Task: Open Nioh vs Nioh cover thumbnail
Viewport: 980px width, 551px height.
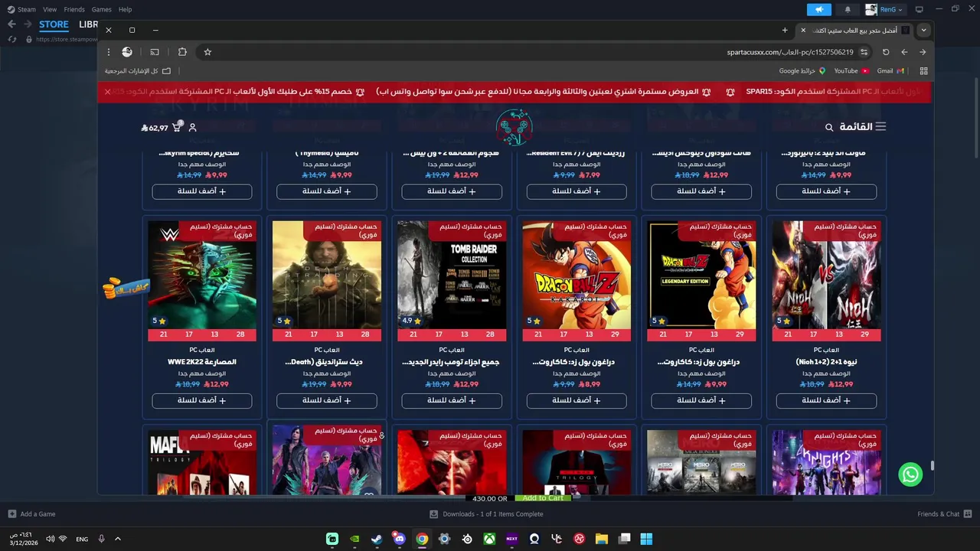Action: pyautogui.click(x=827, y=275)
